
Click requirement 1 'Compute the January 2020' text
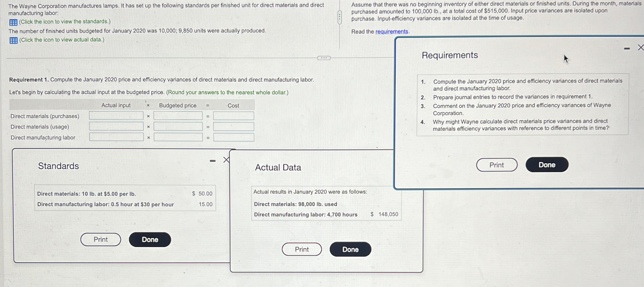[528, 84]
